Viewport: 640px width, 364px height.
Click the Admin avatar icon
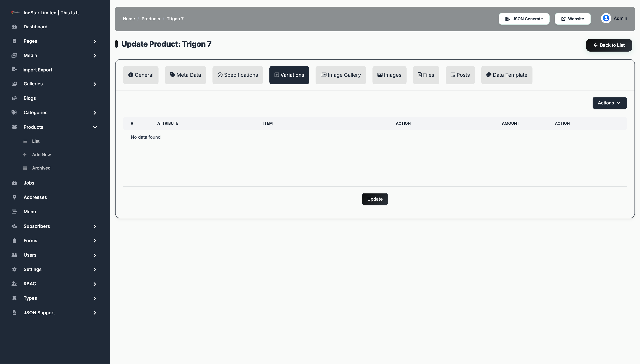(x=606, y=18)
